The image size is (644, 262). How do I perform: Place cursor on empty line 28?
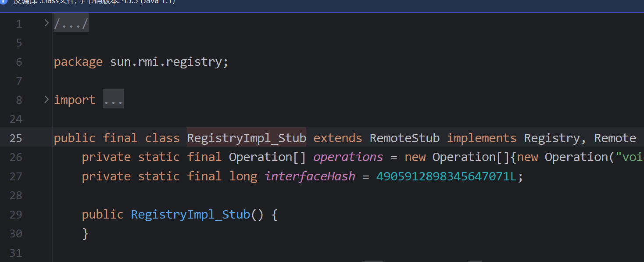click(x=263, y=195)
